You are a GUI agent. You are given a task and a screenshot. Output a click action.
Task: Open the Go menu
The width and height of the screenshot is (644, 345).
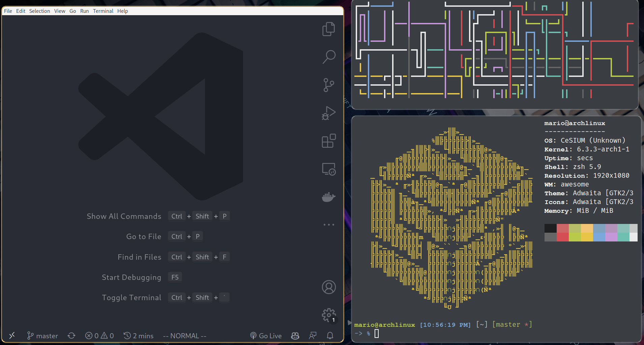(x=72, y=11)
